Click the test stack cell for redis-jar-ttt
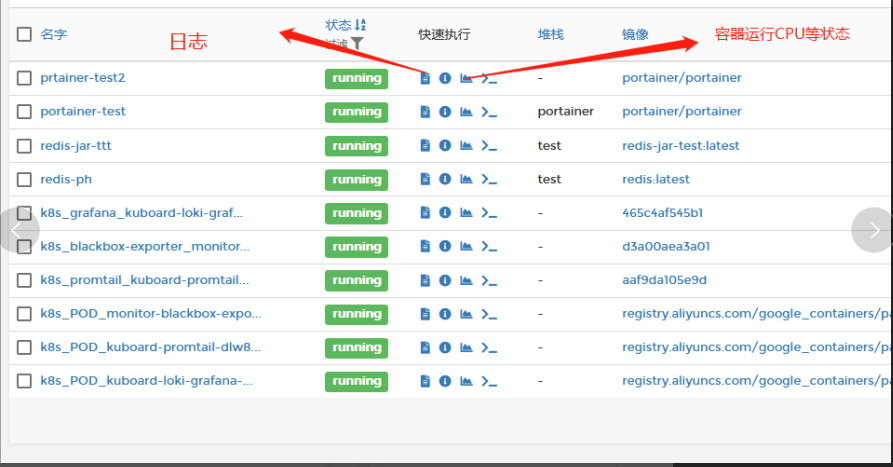This screenshot has width=893, height=467. [x=549, y=146]
